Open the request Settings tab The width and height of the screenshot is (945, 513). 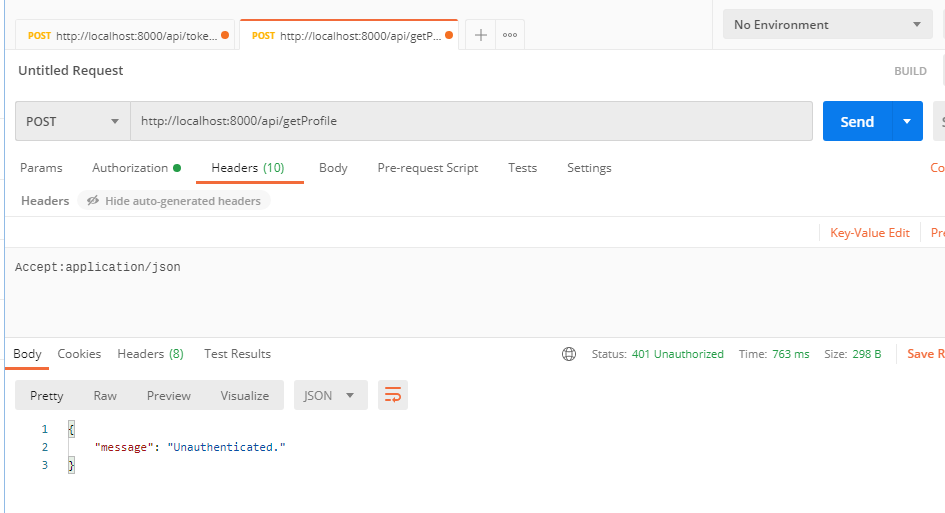point(589,168)
